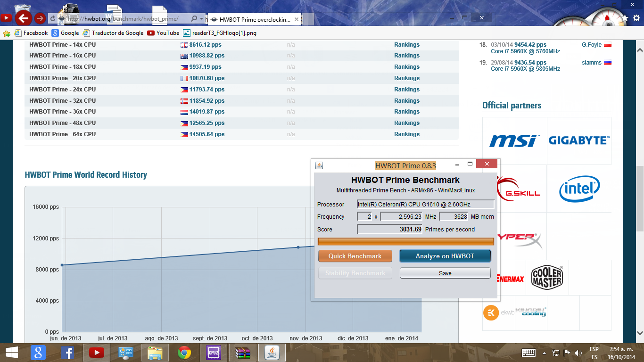This screenshot has height=362, width=644.
Task: Click the Quick Benchmark button
Action: 355,256
